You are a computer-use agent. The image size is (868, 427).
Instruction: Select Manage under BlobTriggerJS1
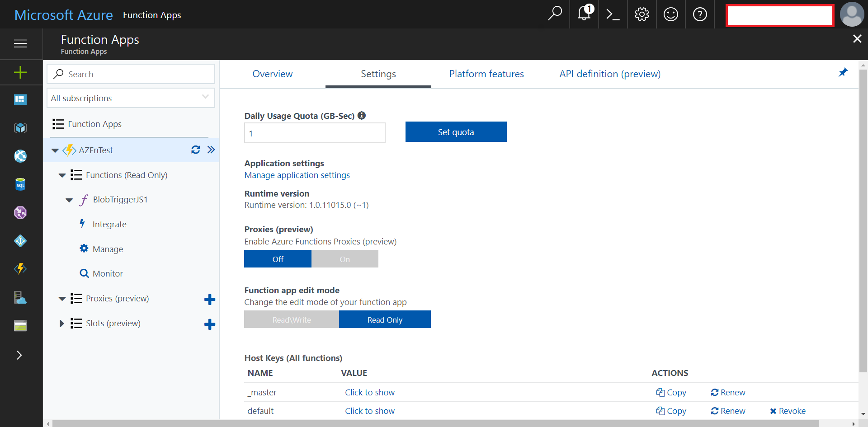coord(108,249)
